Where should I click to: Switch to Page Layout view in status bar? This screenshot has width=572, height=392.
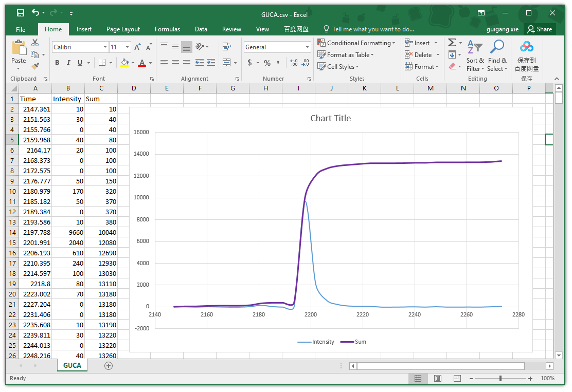tap(437, 379)
